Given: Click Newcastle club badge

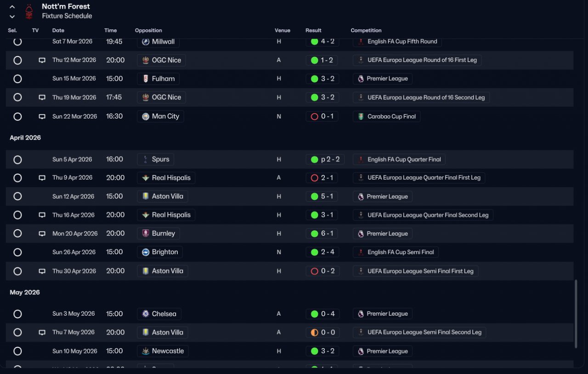Looking at the screenshot, I should 146,351.
